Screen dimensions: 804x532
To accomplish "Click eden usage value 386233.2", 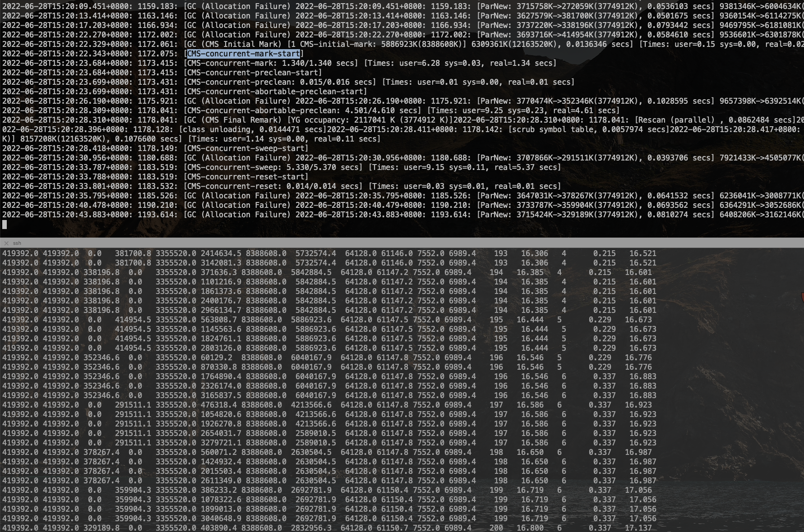I will coord(219,490).
